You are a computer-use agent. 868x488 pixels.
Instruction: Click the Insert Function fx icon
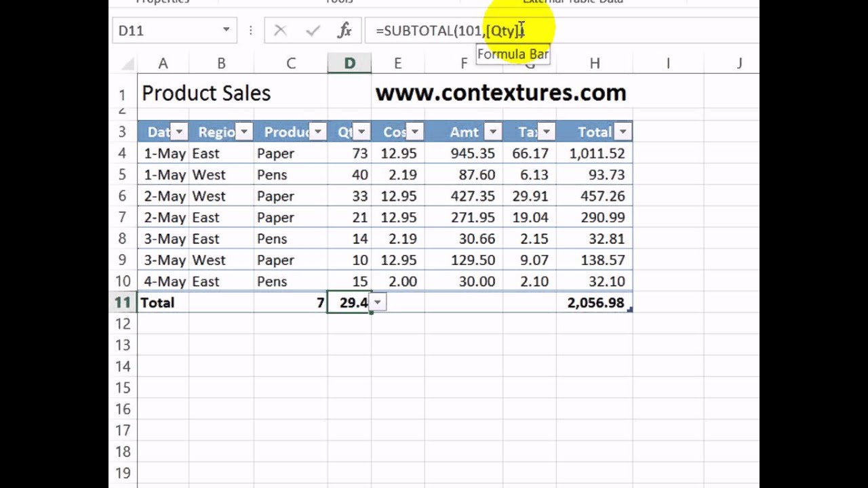(x=344, y=30)
